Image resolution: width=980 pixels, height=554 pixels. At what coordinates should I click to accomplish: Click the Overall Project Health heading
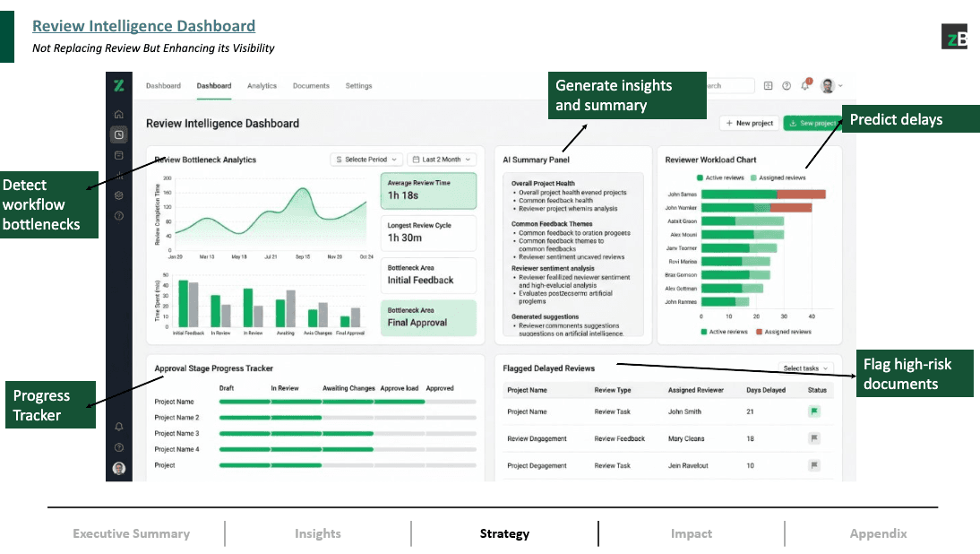point(543,183)
